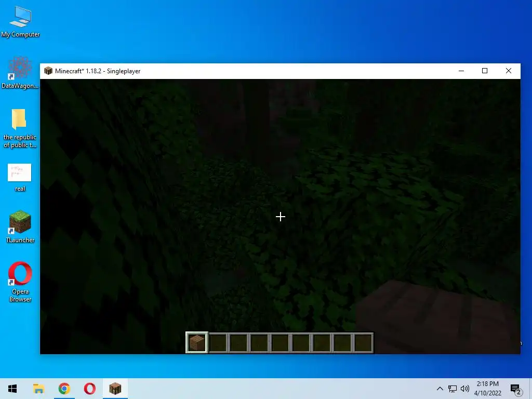Image resolution: width=532 pixels, height=399 pixels.
Task: Open the clock showing 2:18 PM
Action: [x=487, y=389]
